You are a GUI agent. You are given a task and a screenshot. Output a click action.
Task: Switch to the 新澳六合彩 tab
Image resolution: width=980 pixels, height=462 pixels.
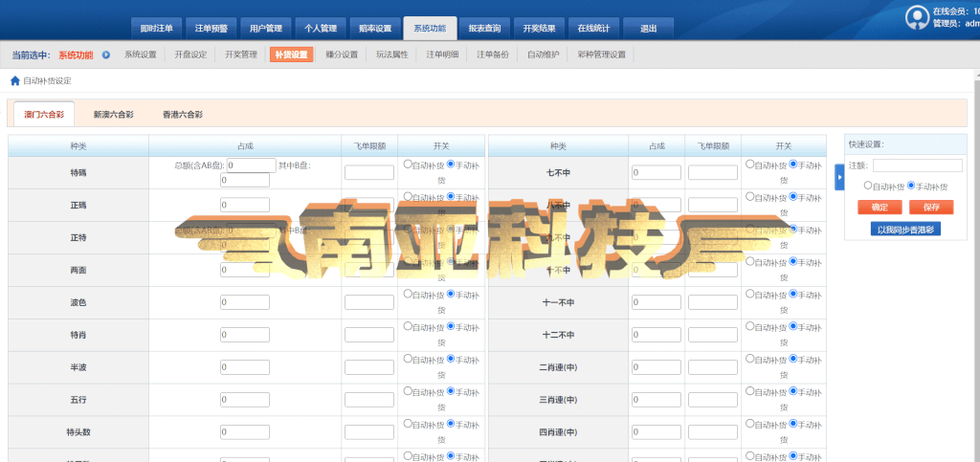113,114
